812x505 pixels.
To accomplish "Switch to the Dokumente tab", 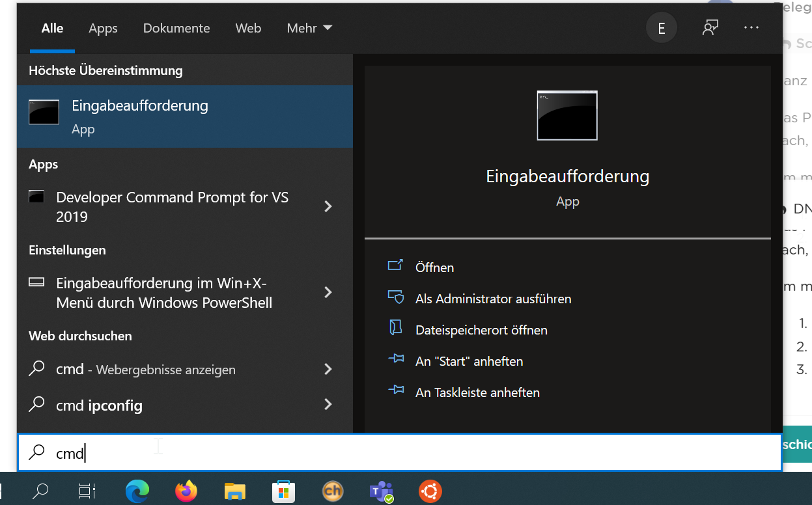I will 176,28.
